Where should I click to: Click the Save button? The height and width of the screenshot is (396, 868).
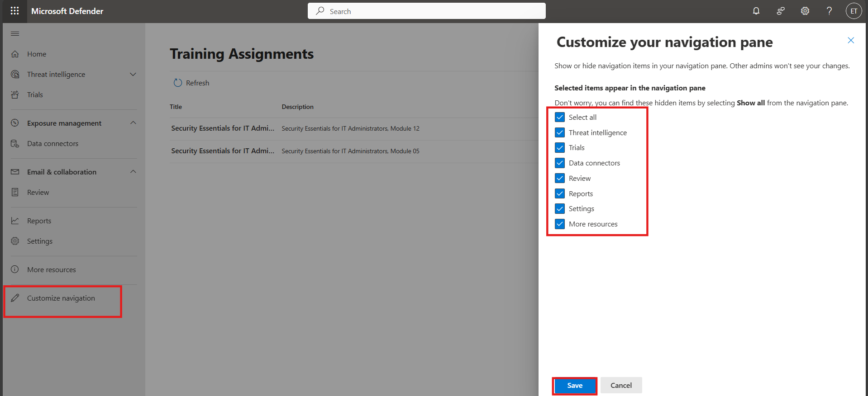point(575,386)
